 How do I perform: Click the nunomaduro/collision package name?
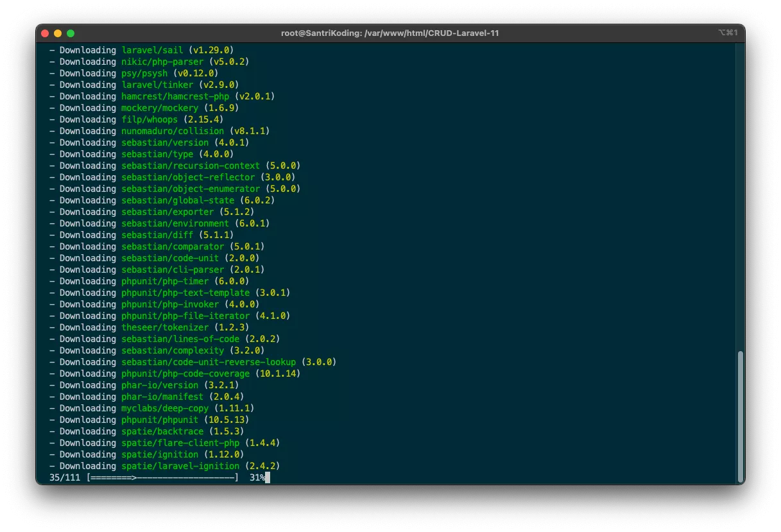coord(173,131)
